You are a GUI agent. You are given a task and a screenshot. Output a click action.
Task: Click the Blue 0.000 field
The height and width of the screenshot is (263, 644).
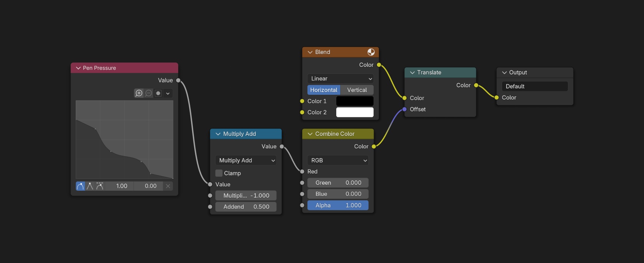338,194
